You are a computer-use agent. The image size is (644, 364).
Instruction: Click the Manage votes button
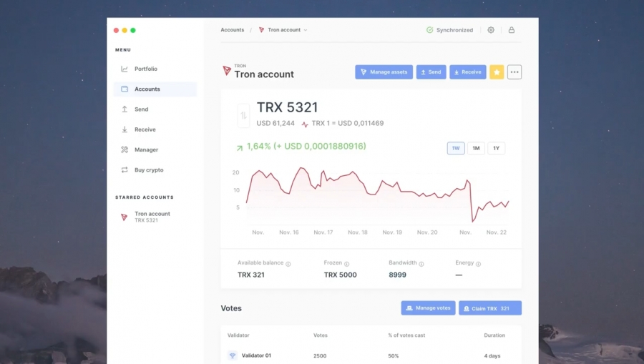428,308
